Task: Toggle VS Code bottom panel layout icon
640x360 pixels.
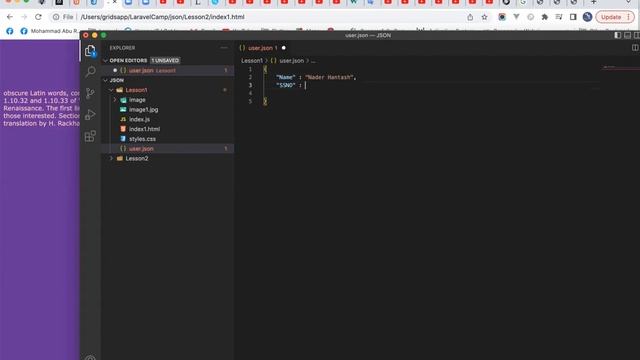Action: (x=627, y=36)
